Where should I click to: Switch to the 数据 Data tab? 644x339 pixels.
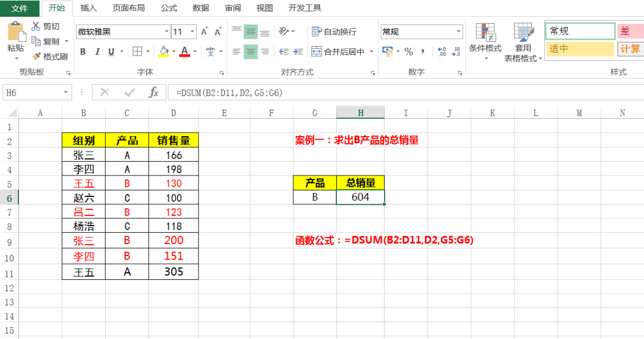201,8
